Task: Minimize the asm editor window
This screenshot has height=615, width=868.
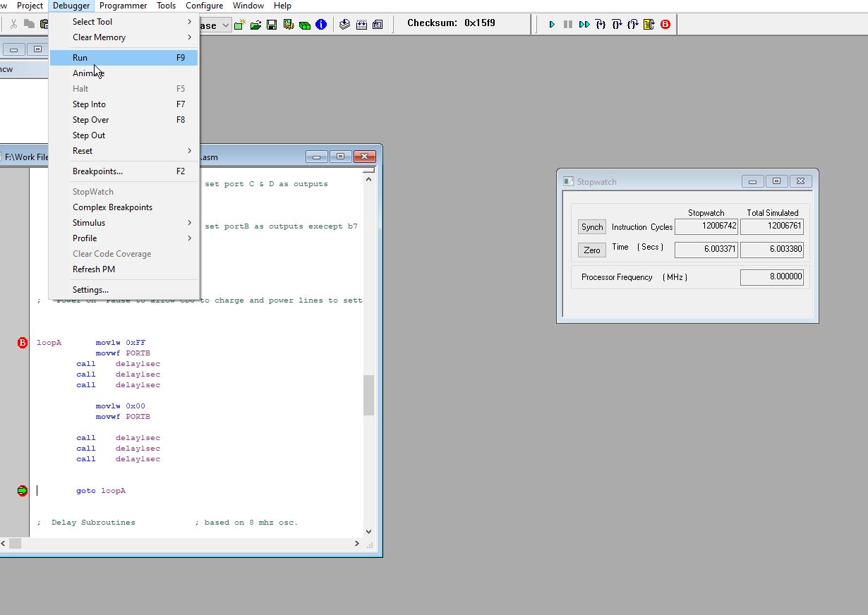Action: [316, 157]
